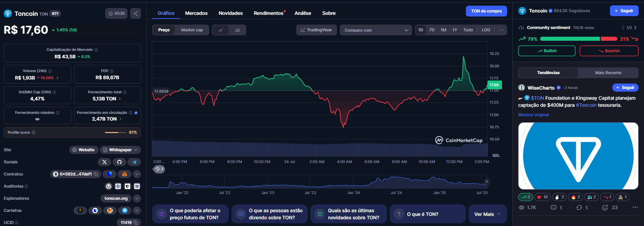The image size is (644, 226).
Task: Set chart range to 7D
Action: (x=432, y=30)
